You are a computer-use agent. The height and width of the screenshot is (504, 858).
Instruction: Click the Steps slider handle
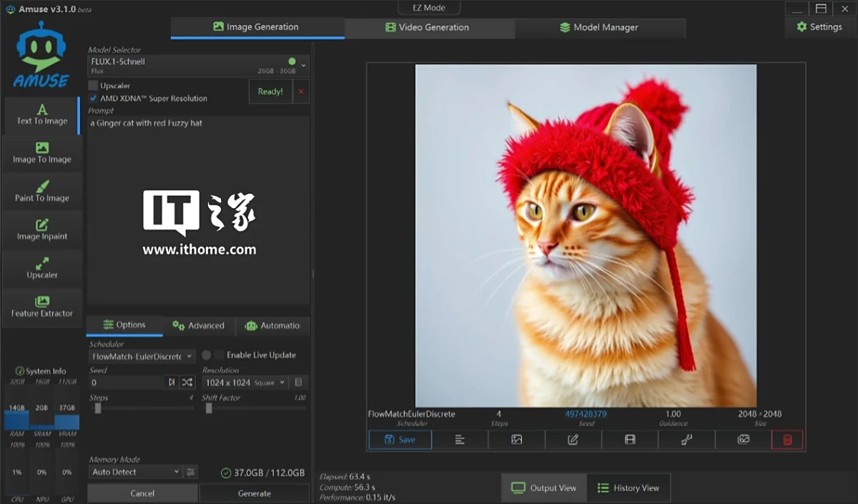coord(98,408)
